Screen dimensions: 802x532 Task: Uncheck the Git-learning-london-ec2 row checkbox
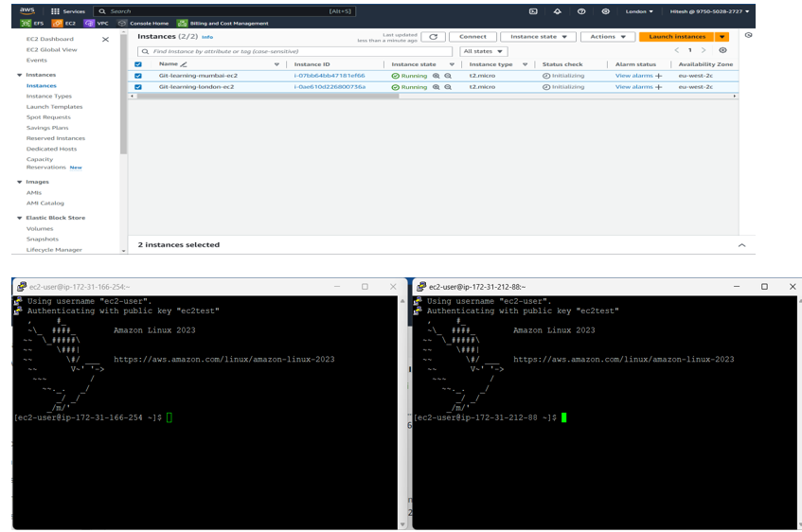tap(138, 87)
